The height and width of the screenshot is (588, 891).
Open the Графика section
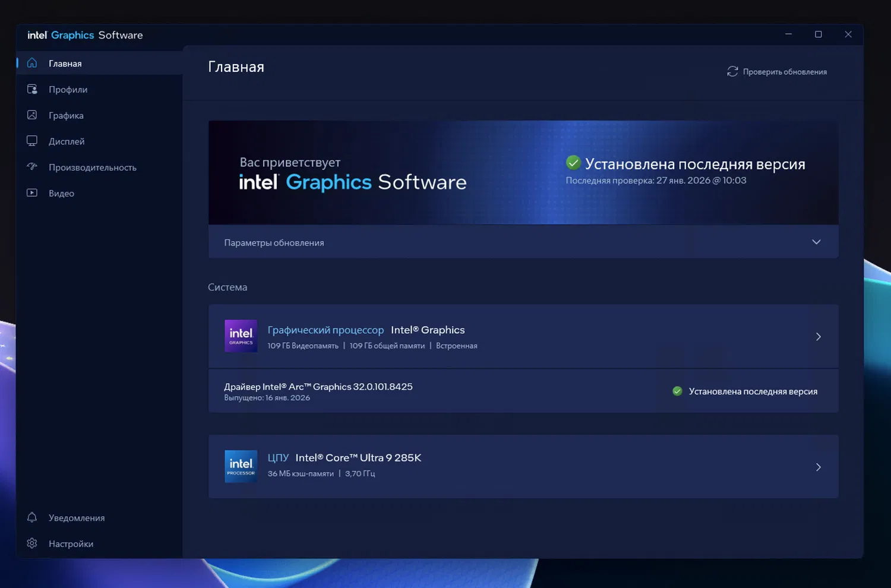[100, 115]
